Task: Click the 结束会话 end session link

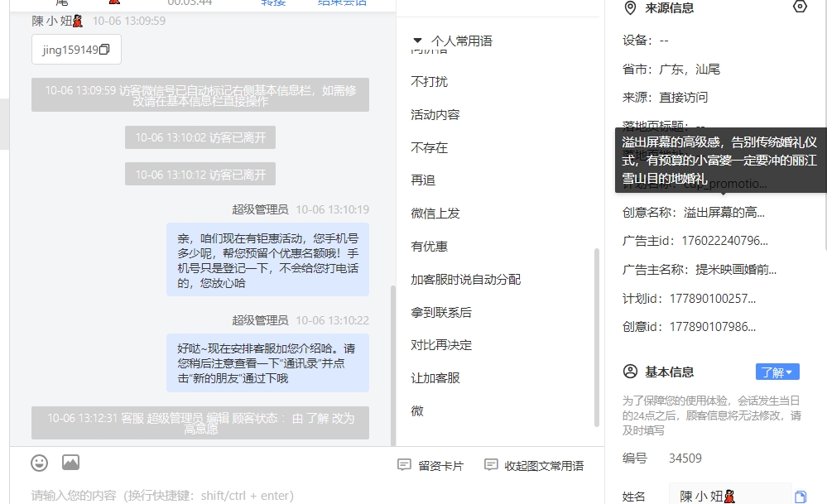Action: [x=342, y=2]
